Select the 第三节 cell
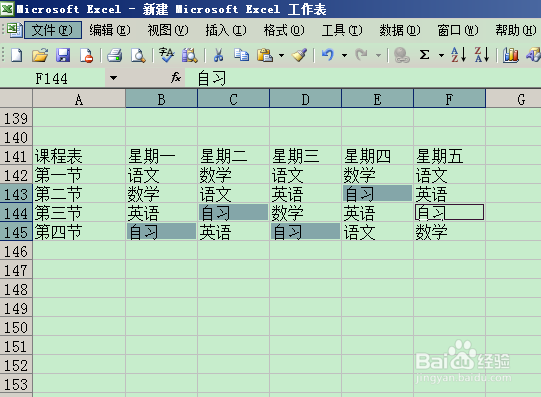The width and height of the screenshot is (541, 397). 79,213
